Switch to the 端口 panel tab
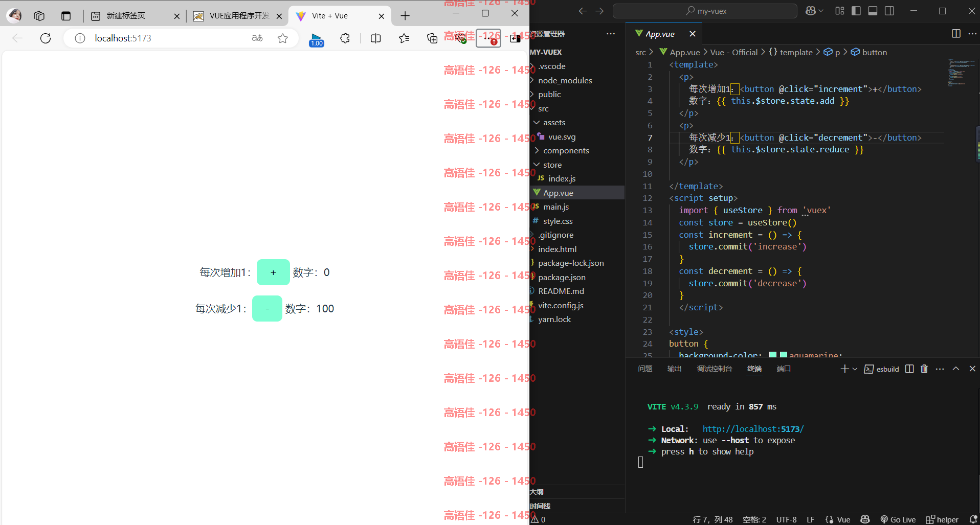The width and height of the screenshot is (980, 525). tap(784, 369)
